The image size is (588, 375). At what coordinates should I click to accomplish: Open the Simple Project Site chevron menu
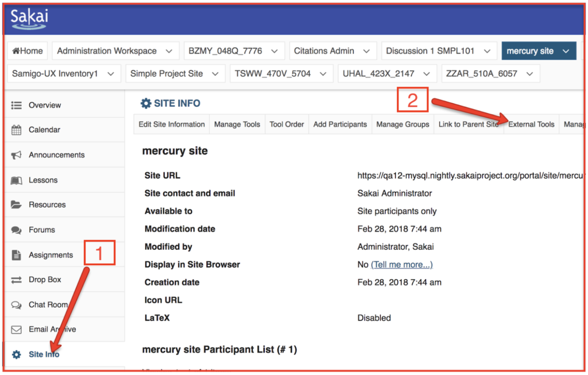click(x=215, y=74)
